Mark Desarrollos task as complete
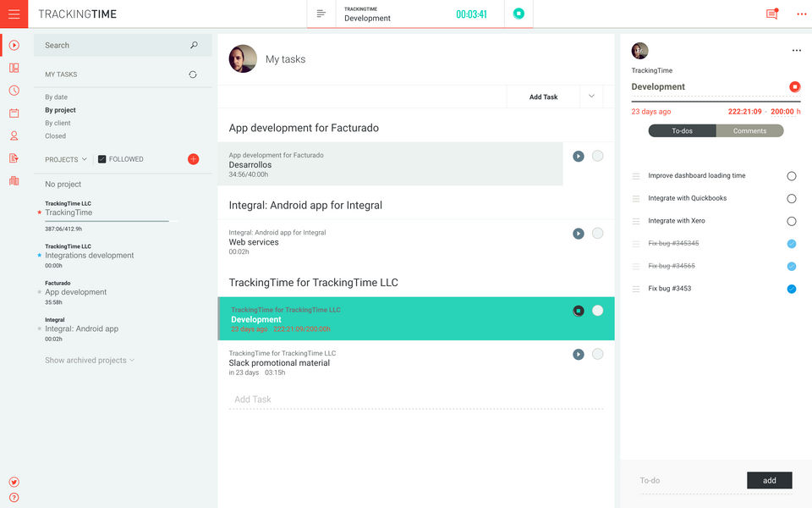Image resolution: width=812 pixels, height=508 pixels. click(x=598, y=156)
